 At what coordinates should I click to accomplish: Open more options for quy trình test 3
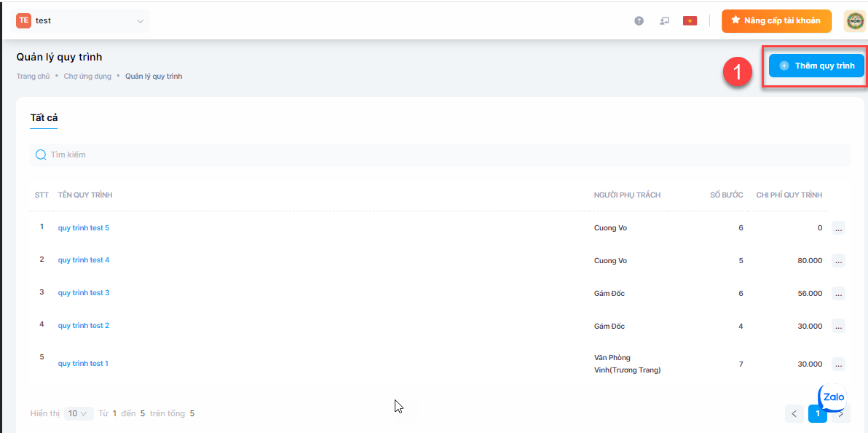pyautogui.click(x=838, y=294)
